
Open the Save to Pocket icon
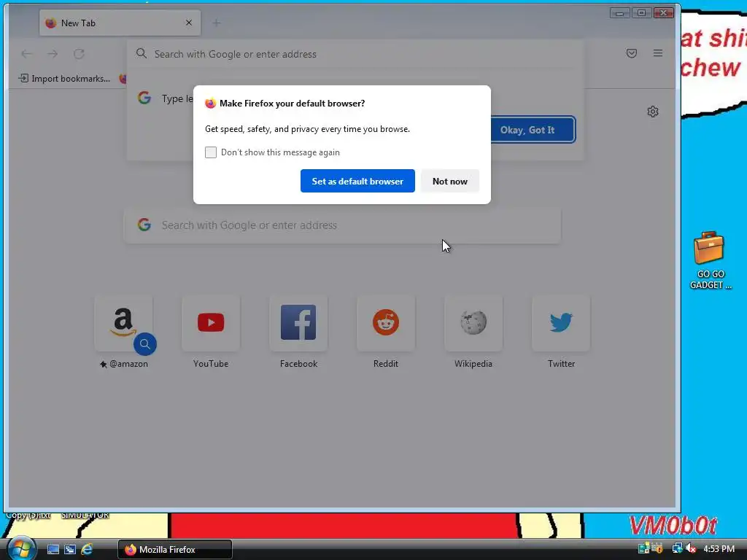tap(632, 53)
